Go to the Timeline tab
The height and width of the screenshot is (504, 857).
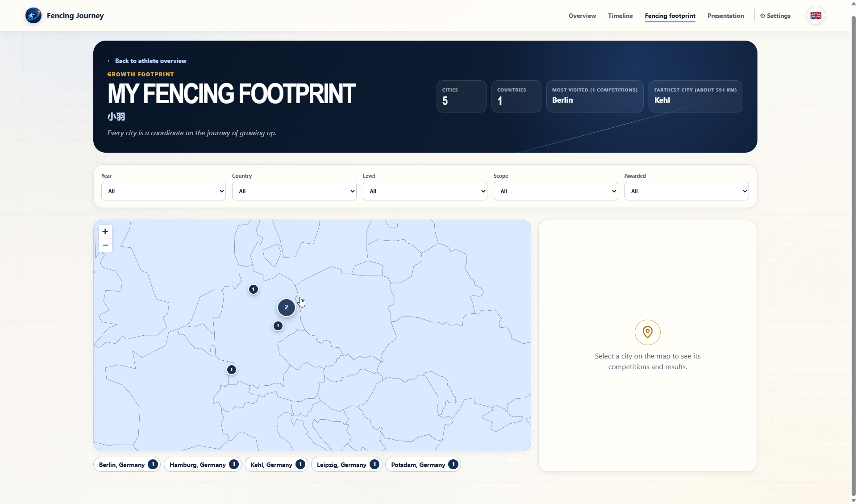[620, 16]
